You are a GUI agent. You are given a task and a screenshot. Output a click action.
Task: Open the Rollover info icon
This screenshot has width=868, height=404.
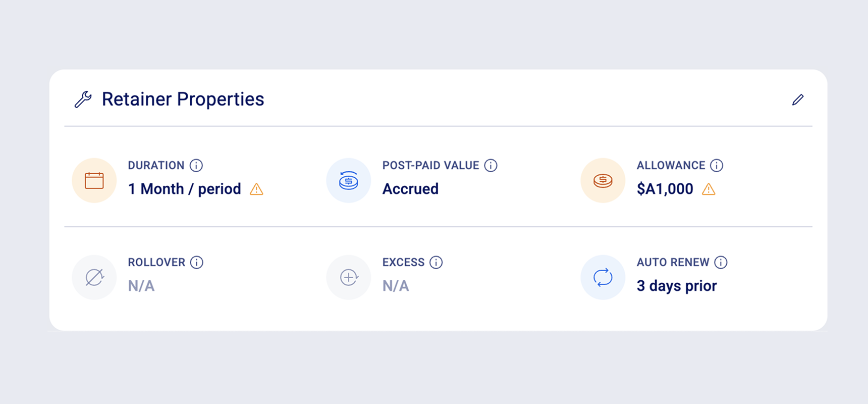point(197,262)
